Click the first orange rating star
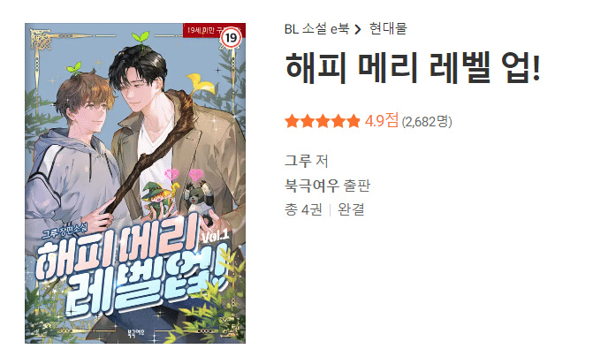Screen dimensions: 593x364 [x=292, y=121]
